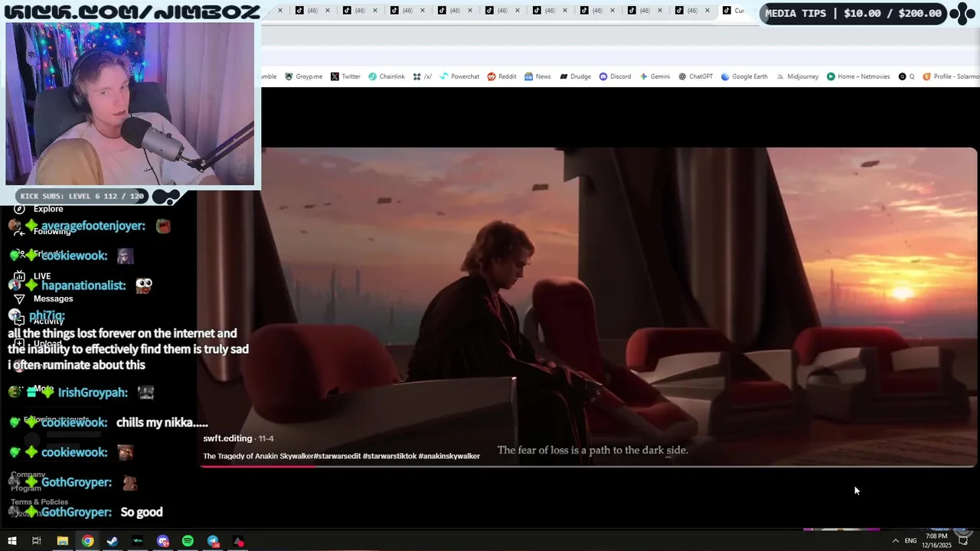Switch to Chrome in the taskbar
This screenshot has height=551, width=980.
[88, 541]
